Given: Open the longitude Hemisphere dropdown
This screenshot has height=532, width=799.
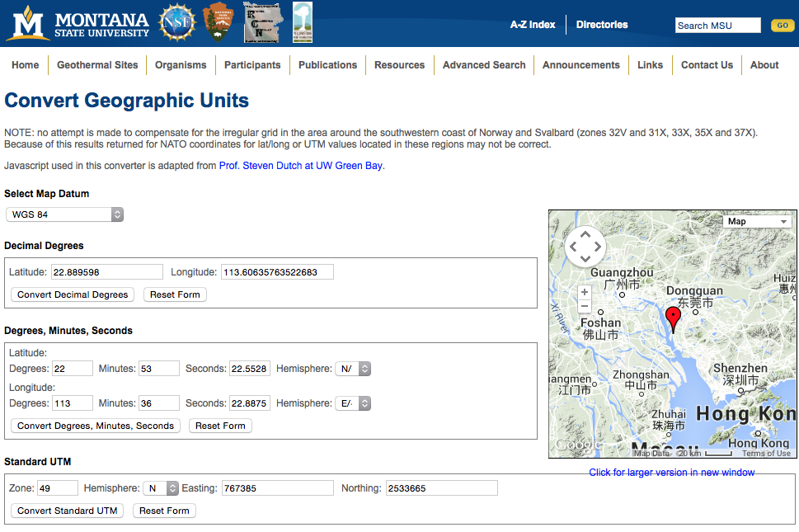Looking at the screenshot, I should tap(353, 403).
